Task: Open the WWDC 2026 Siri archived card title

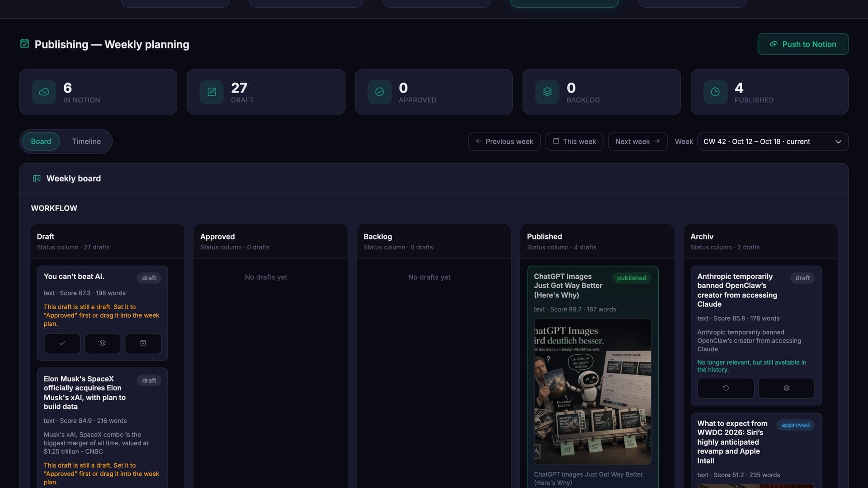Action: click(732, 442)
